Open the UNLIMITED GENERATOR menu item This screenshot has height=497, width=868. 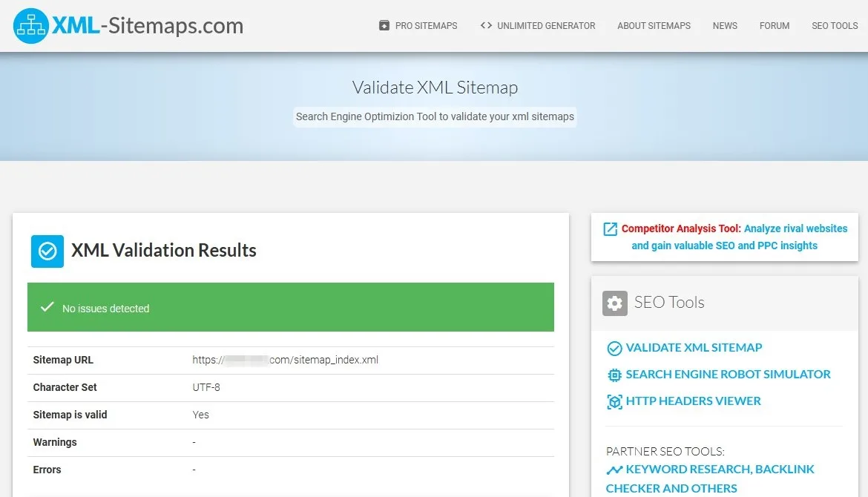pyautogui.click(x=546, y=25)
